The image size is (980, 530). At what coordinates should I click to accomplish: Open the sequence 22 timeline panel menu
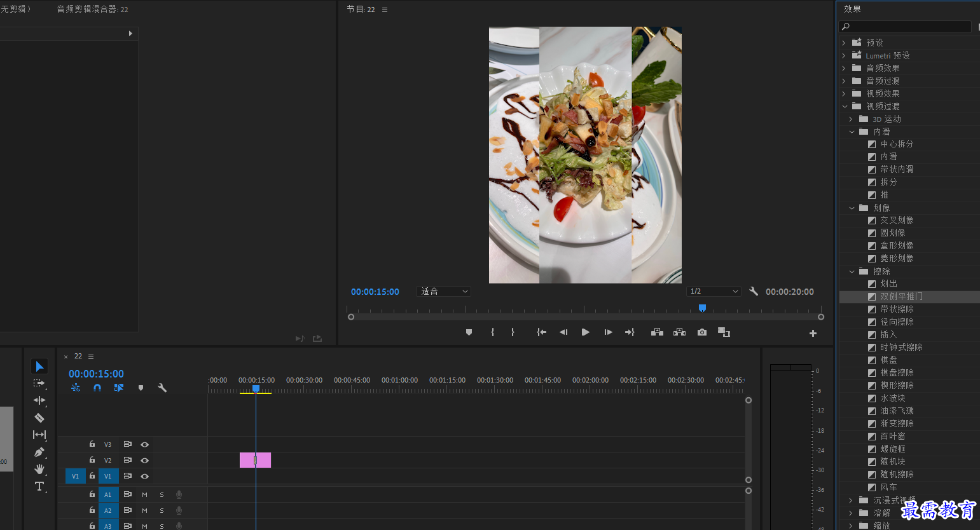pos(91,357)
